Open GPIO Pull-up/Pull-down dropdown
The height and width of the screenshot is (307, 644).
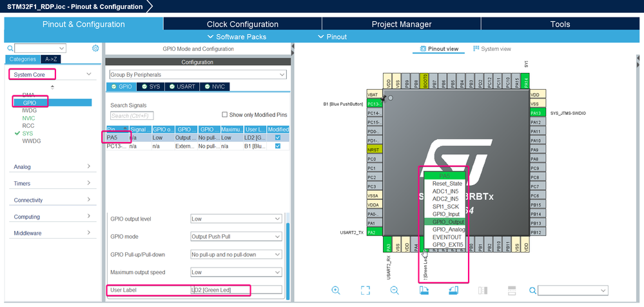[236, 254]
